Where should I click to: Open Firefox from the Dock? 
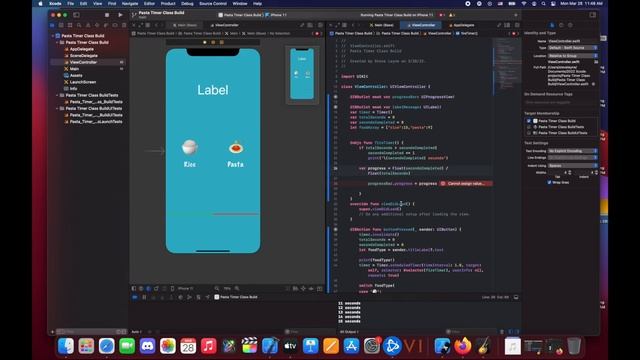pyautogui.click(x=462, y=347)
